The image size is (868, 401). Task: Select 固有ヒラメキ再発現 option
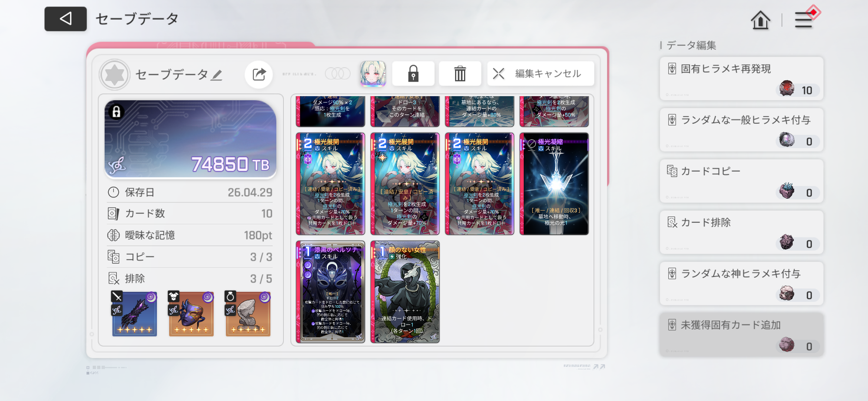coord(741,78)
